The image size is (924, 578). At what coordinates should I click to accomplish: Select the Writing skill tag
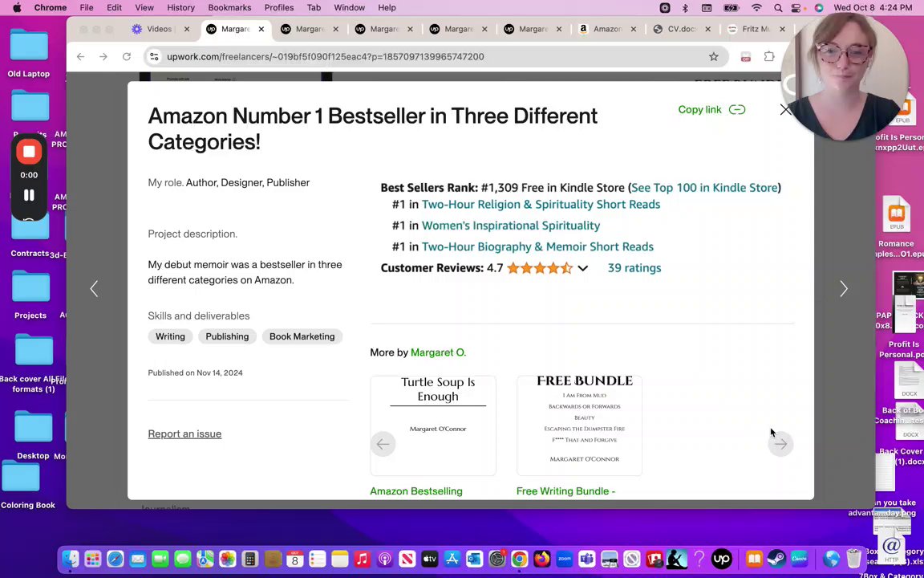tap(170, 337)
